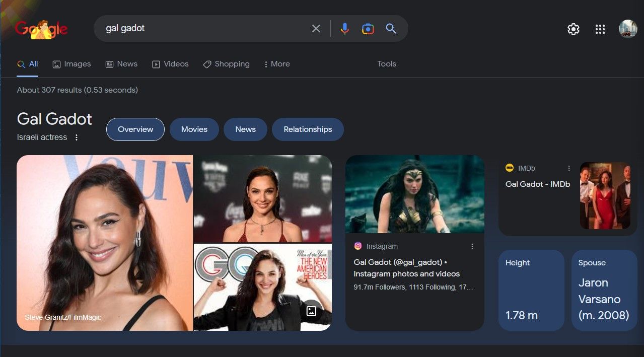Select the Movies chip
The width and height of the screenshot is (644, 357).
(194, 129)
